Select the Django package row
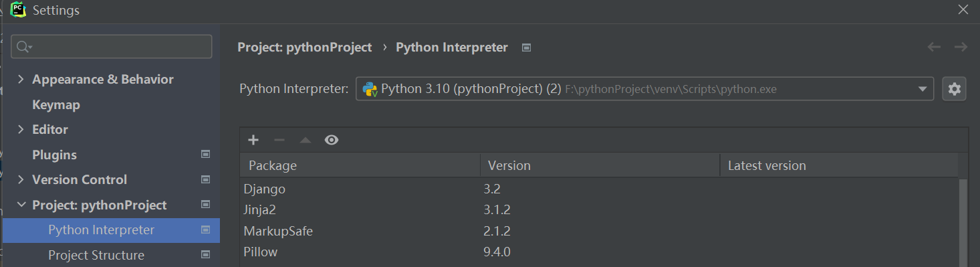Image resolution: width=980 pixels, height=267 pixels. coord(599,189)
